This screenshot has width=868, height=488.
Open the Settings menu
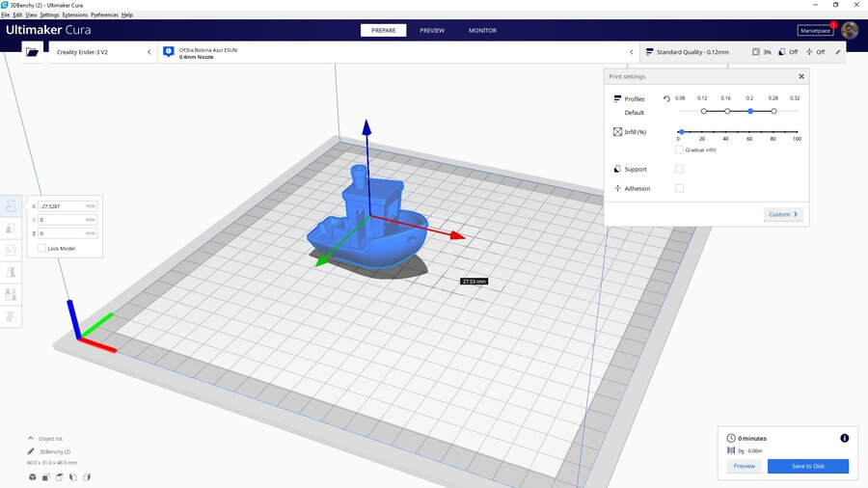click(x=49, y=14)
